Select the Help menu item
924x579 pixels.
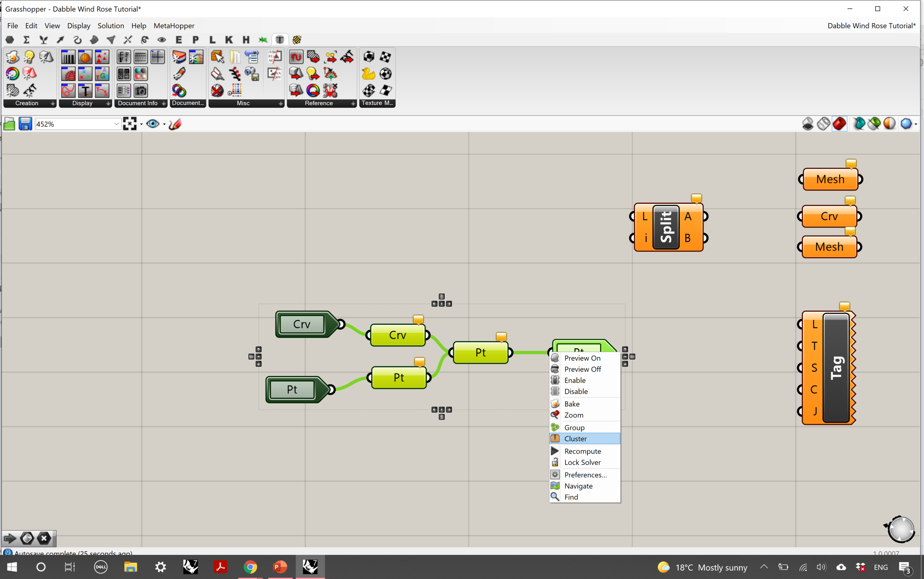pyautogui.click(x=138, y=25)
